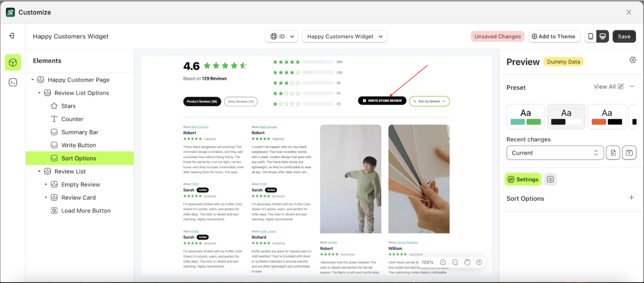This screenshot has height=283, width=644.
Task: Click the Save button
Action: point(624,36)
